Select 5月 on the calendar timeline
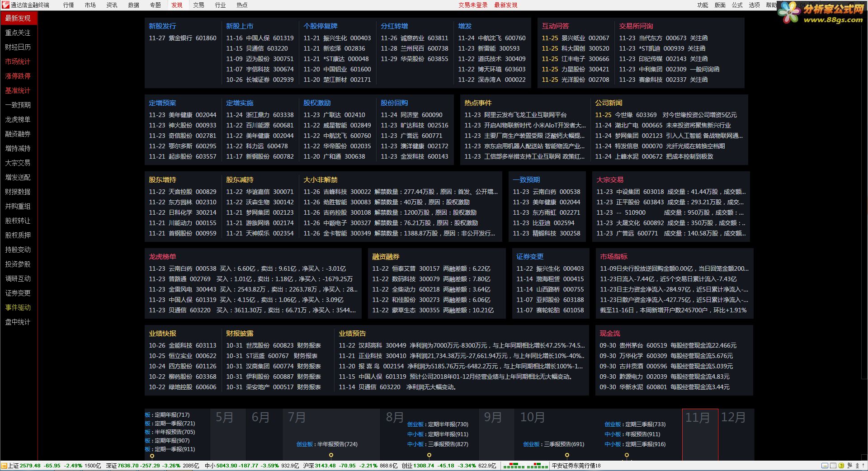 225,417
